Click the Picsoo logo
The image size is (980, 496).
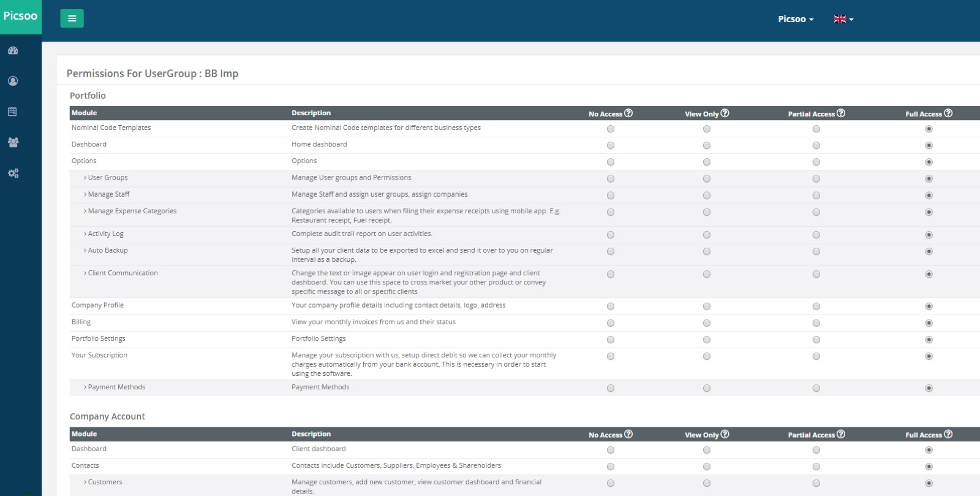(20, 16)
